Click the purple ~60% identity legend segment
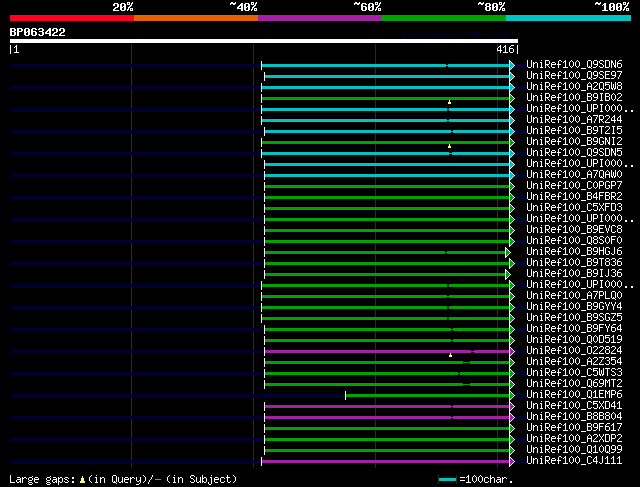This screenshot has width=640, height=487. pyautogui.click(x=320, y=18)
